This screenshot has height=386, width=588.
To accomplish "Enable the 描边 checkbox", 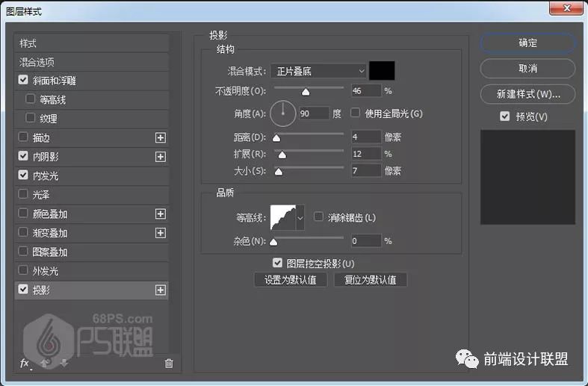I will pos(23,137).
